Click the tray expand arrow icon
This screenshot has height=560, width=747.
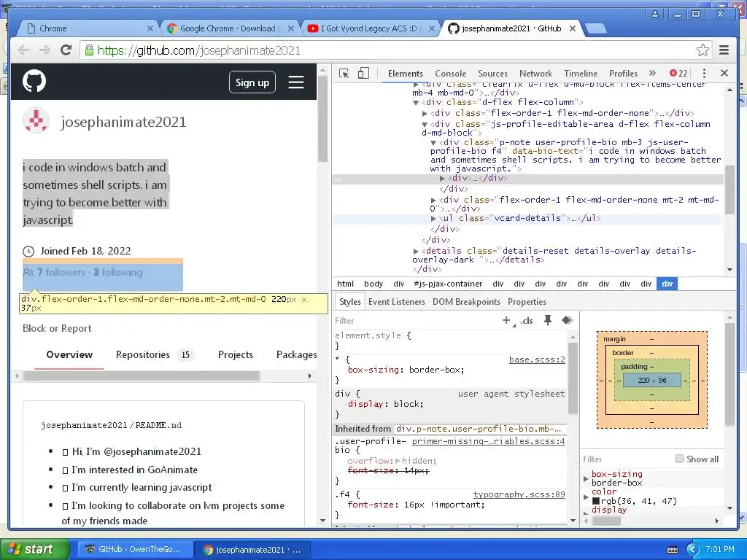(x=692, y=549)
